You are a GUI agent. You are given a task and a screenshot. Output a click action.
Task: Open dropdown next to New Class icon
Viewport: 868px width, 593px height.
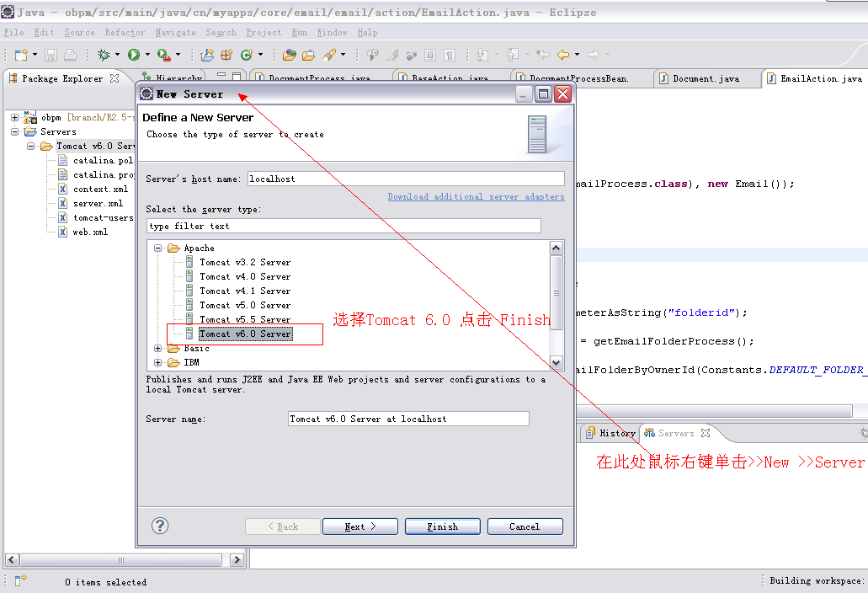[260, 55]
